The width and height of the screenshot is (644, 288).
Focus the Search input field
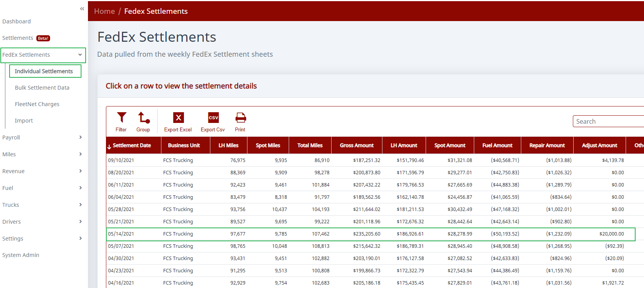point(608,121)
